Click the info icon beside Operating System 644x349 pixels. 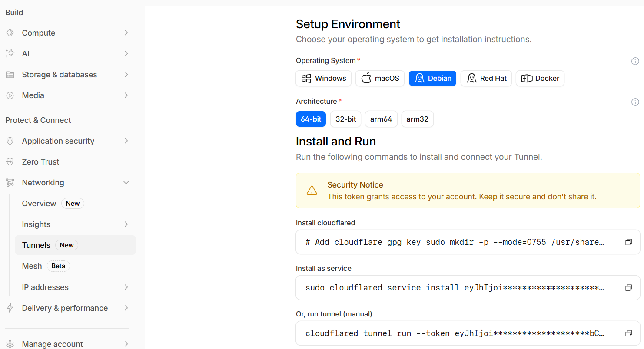coord(635,61)
